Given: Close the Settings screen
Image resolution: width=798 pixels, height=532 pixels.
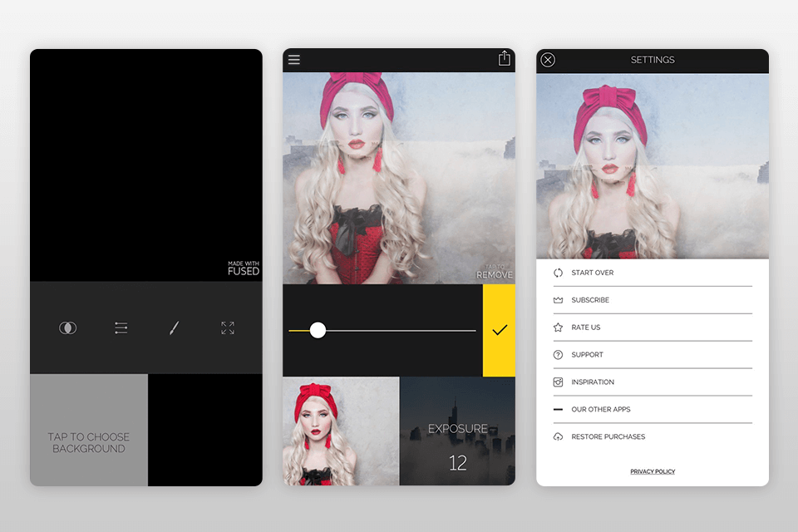Looking at the screenshot, I should pyautogui.click(x=548, y=60).
